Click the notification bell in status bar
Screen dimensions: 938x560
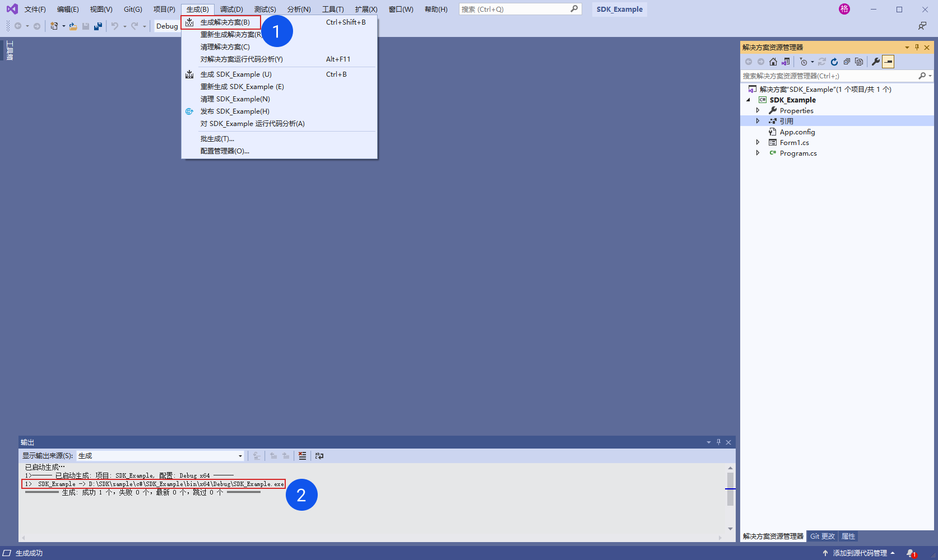click(x=911, y=553)
